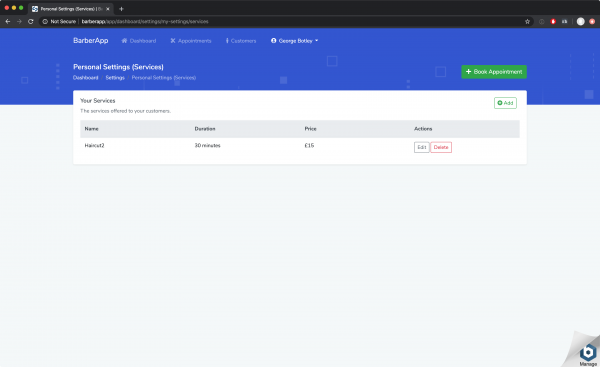Edit the Haircut2 service
Screen dimensions: 600x367
coord(422,147)
